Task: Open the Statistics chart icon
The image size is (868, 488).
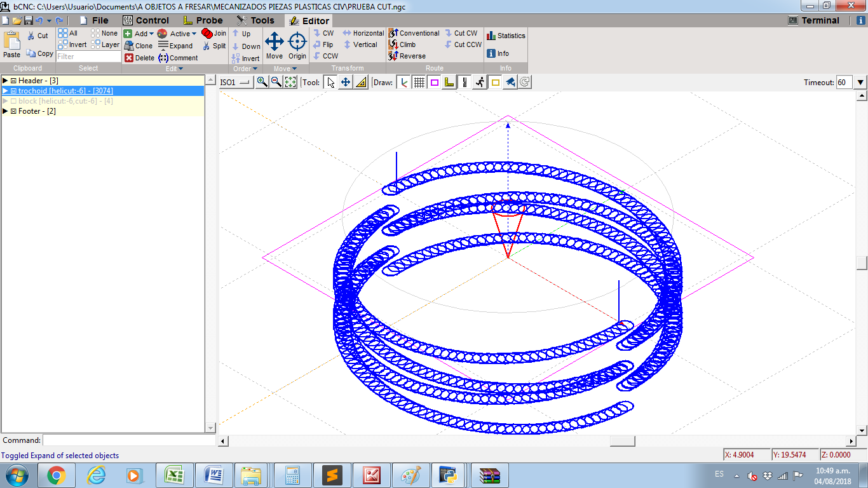Action: [491, 36]
